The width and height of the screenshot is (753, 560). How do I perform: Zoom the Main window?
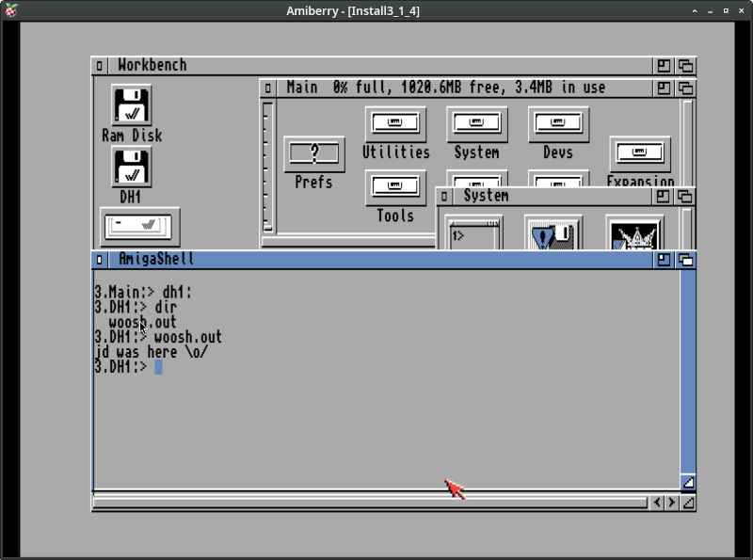pos(664,88)
